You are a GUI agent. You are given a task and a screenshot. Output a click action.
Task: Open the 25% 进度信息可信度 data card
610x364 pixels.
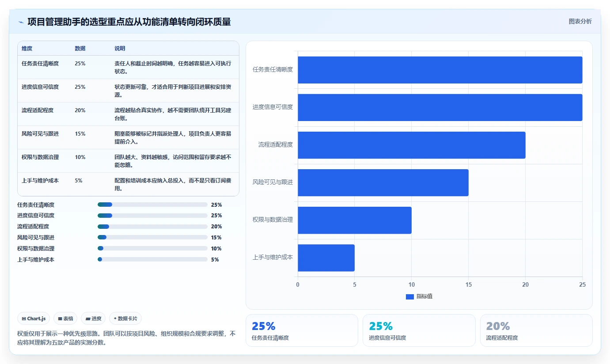[419, 330]
